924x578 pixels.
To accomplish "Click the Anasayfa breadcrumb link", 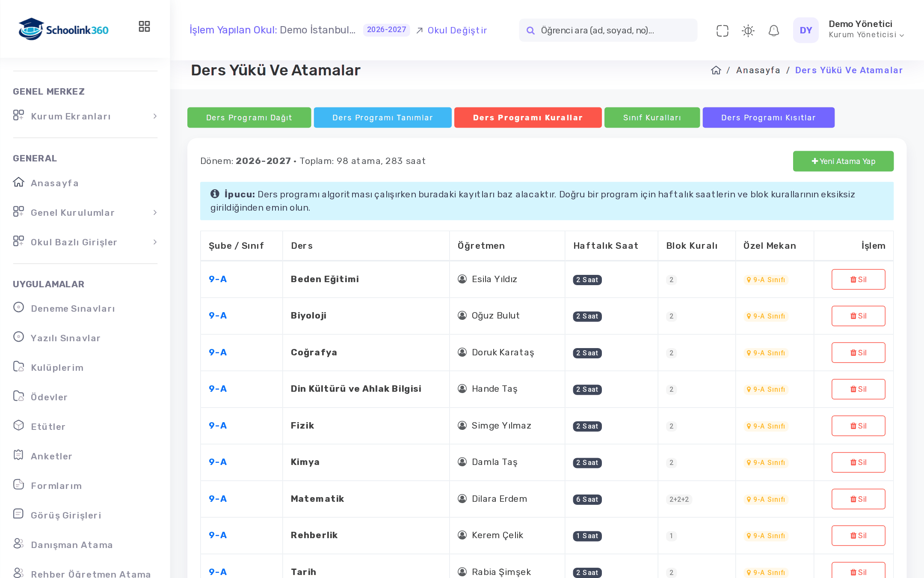I will pyautogui.click(x=758, y=70).
